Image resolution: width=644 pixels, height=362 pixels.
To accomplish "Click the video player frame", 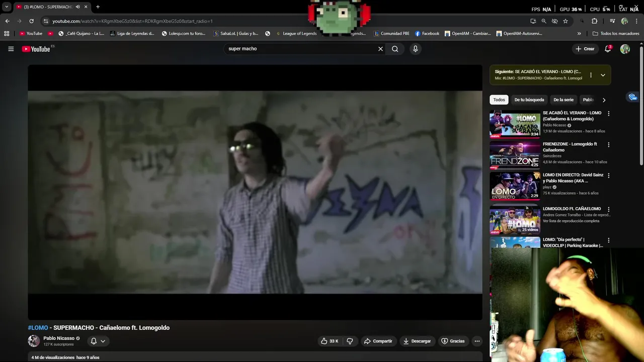I will (x=255, y=192).
